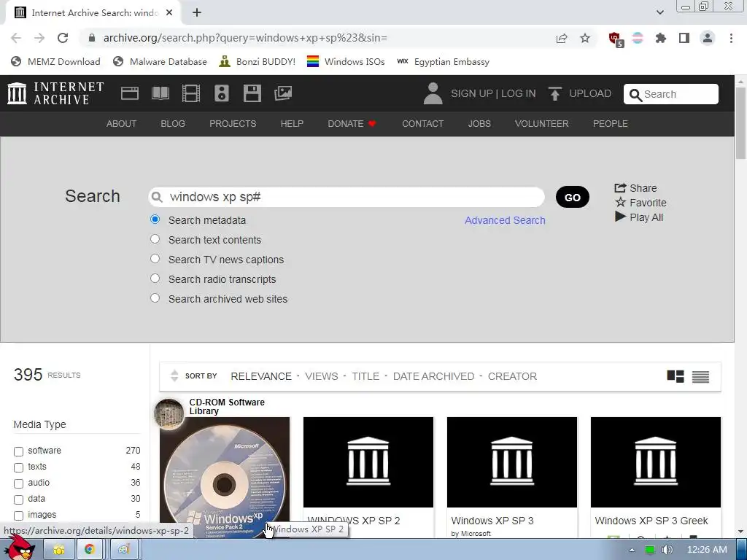Share this page via address bar icon

[562, 38]
